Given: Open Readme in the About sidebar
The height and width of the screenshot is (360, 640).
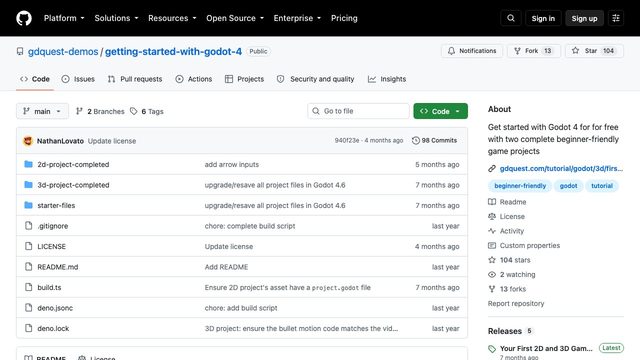Looking at the screenshot, I should 507,202.
